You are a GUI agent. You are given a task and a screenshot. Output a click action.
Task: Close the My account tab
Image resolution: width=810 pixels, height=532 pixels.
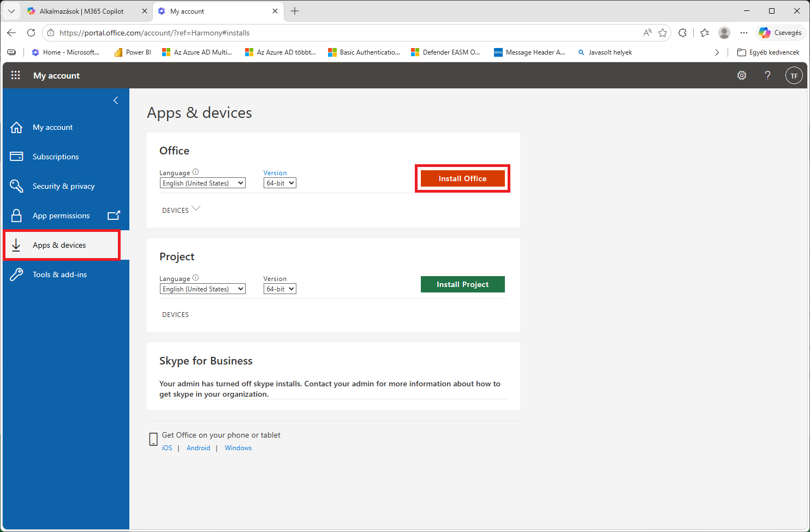pos(275,11)
